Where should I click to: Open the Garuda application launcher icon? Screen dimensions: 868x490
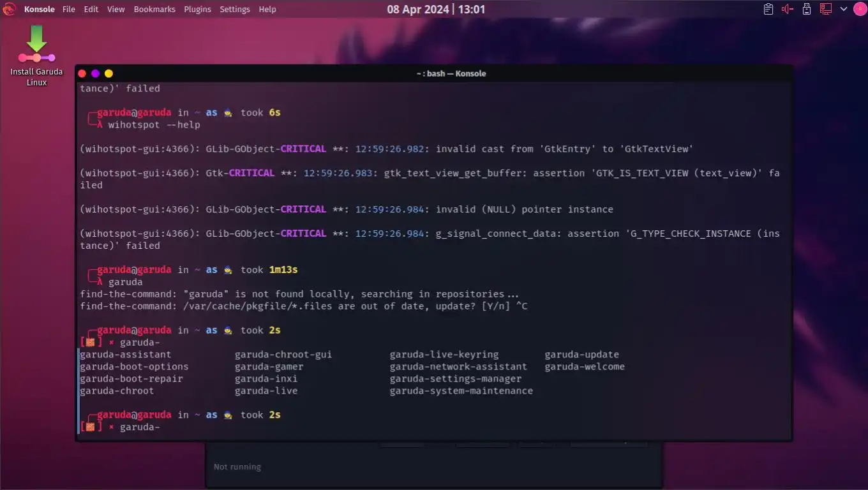click(x=9, y=9)
